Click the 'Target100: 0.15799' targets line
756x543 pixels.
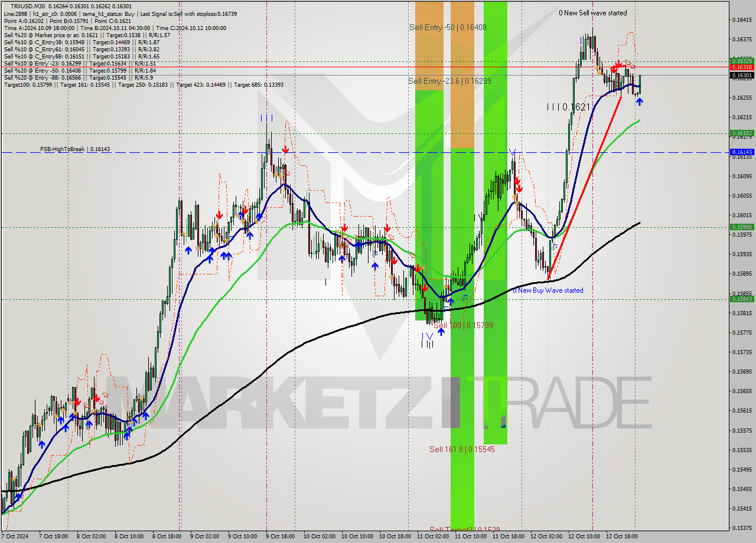[x=144, y=84]
